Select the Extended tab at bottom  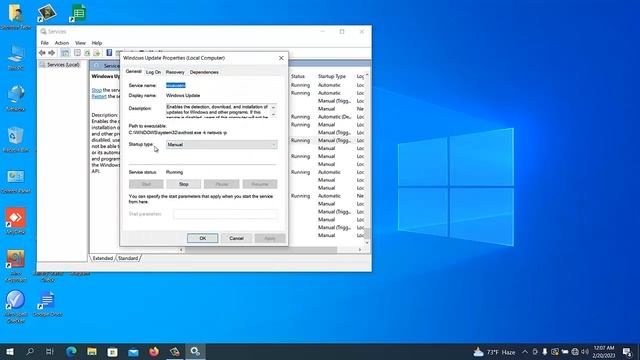point(102,258)
